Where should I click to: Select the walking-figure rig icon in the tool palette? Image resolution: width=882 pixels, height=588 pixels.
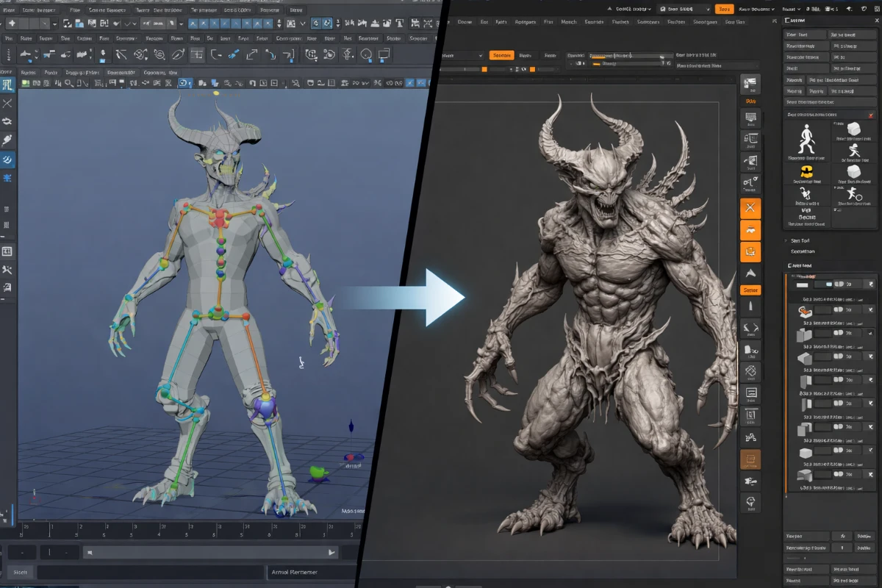click(x=806, y=137)
